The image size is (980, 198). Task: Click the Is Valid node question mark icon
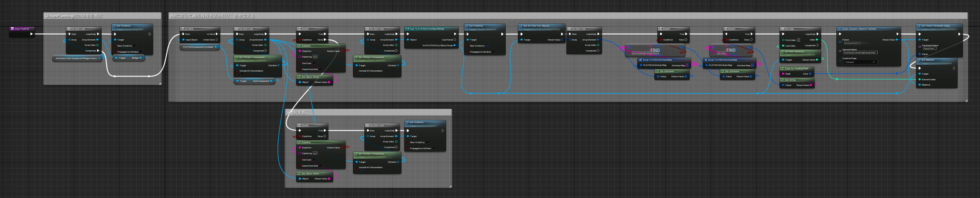click(x=183, y=29)
